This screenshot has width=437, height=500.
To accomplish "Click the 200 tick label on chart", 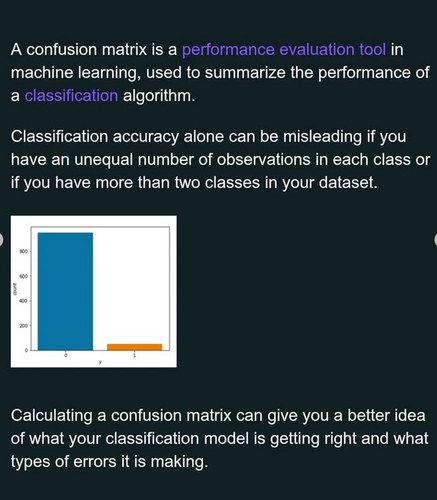I will pyautogui.click(x=23, y=326).
